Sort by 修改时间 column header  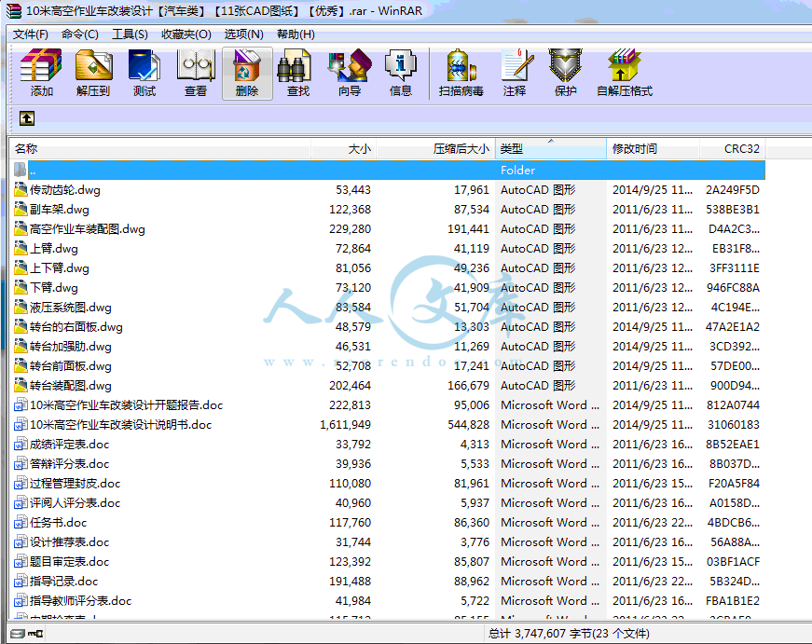[653, 149]
